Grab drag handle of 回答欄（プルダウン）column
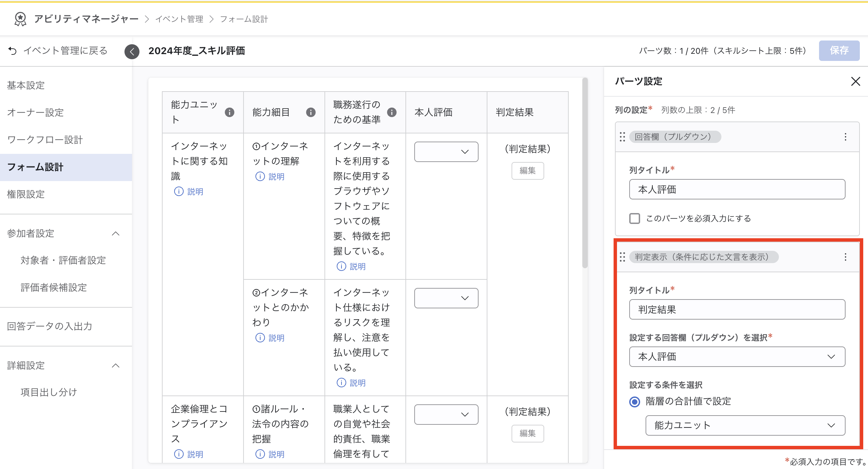868x469 pixels. coord(622,137)
